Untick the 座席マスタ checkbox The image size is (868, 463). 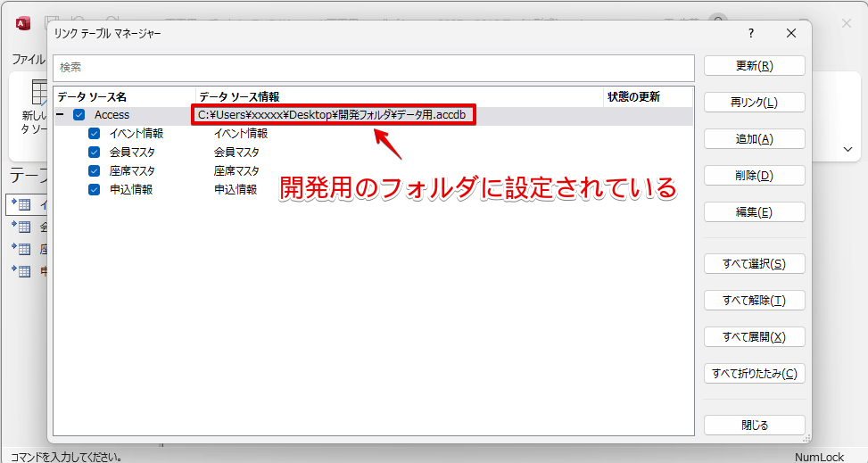coord(94,171)
